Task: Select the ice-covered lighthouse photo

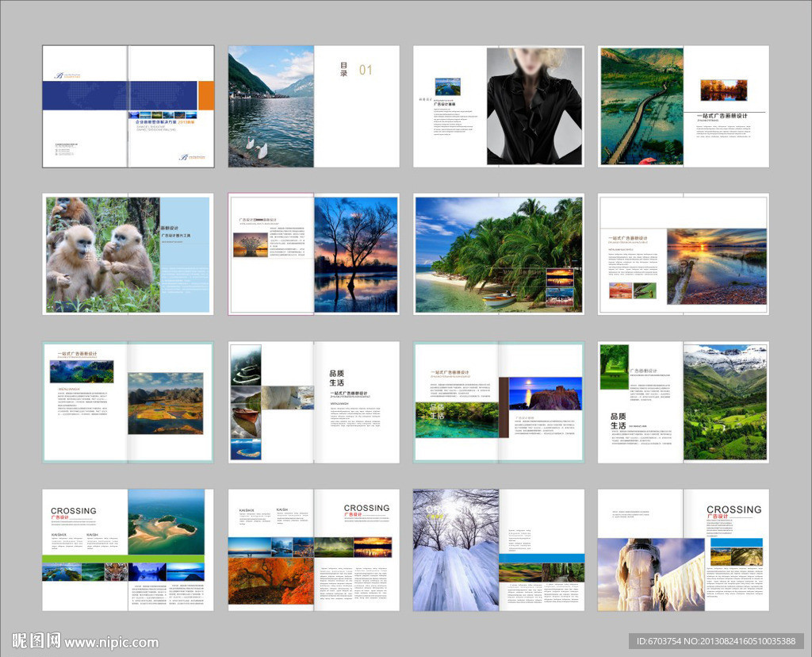Action: [651, 574]
